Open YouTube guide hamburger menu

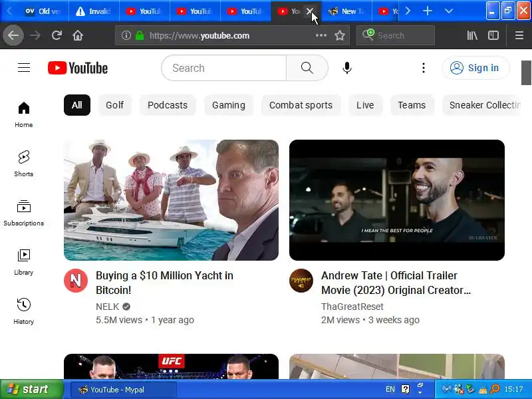24,68
